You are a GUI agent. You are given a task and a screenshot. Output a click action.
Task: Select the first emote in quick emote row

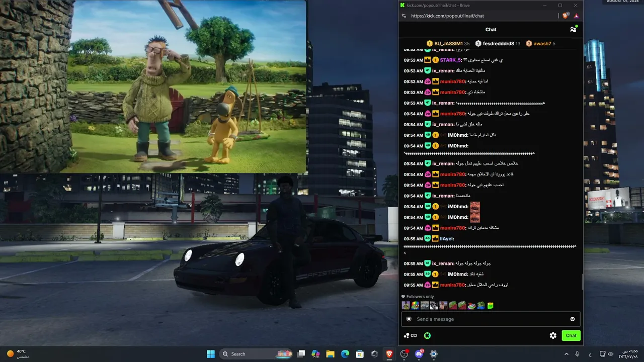(406, 305)
